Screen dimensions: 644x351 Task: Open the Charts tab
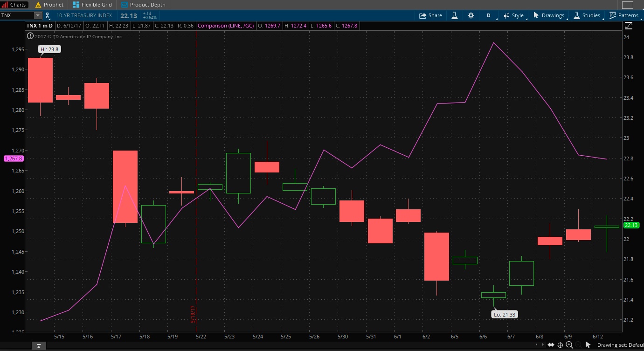[x=14, y=5]
